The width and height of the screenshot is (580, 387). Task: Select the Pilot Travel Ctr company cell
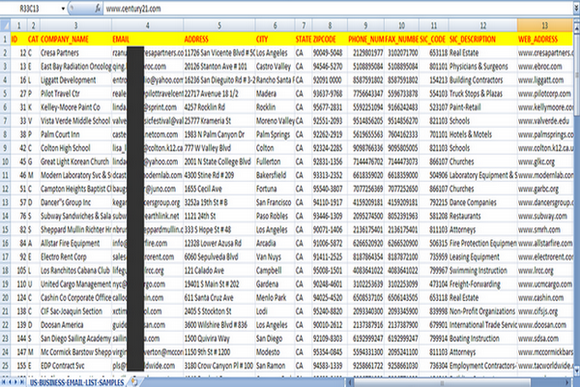75,94
